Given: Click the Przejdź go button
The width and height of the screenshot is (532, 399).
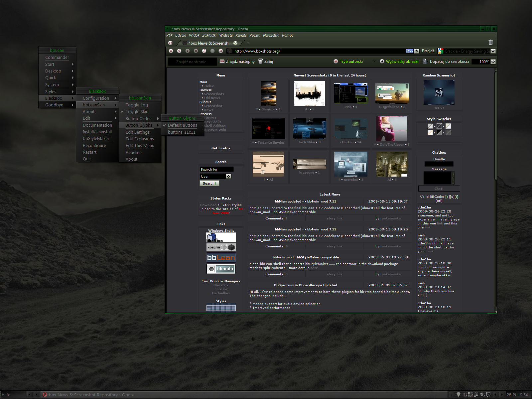Looking at the screenshot, I should 428,51.
